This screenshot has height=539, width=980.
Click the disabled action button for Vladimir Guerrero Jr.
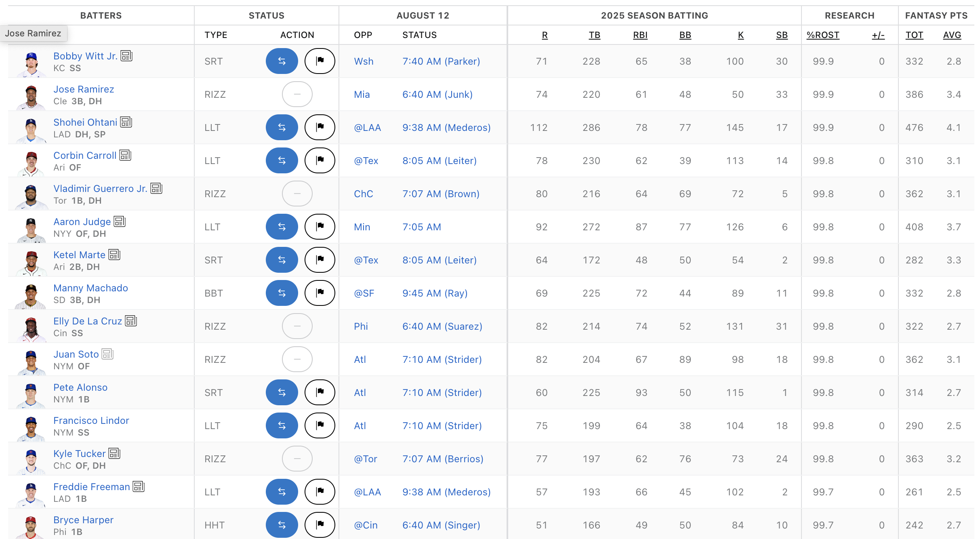tap(297, 194)
